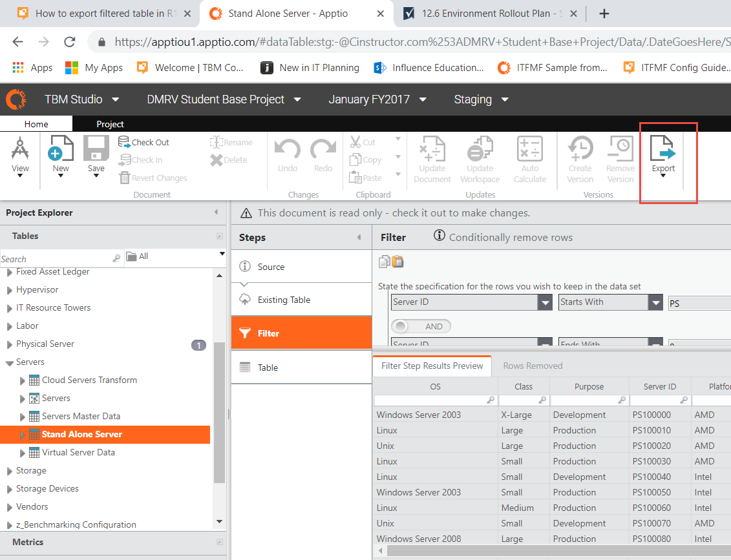
Task: Open the January FY2017 period dropdown
Action: coord(377,99)
